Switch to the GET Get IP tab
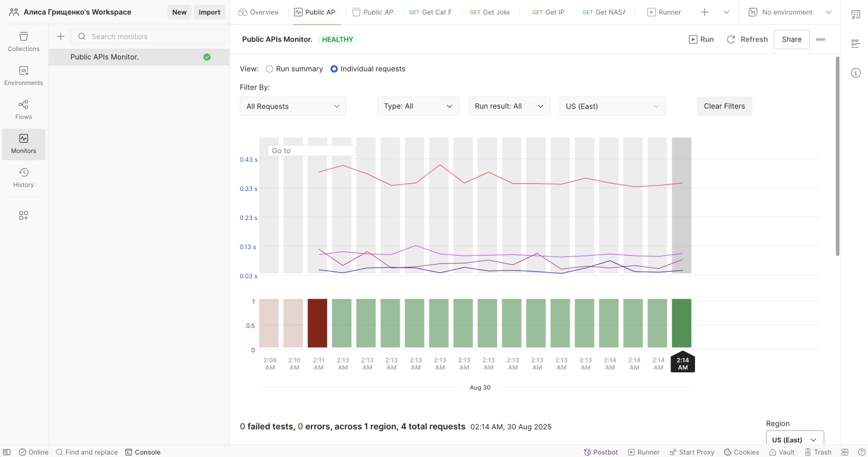This screenshot has height=457, width=868. pos(548,12)
